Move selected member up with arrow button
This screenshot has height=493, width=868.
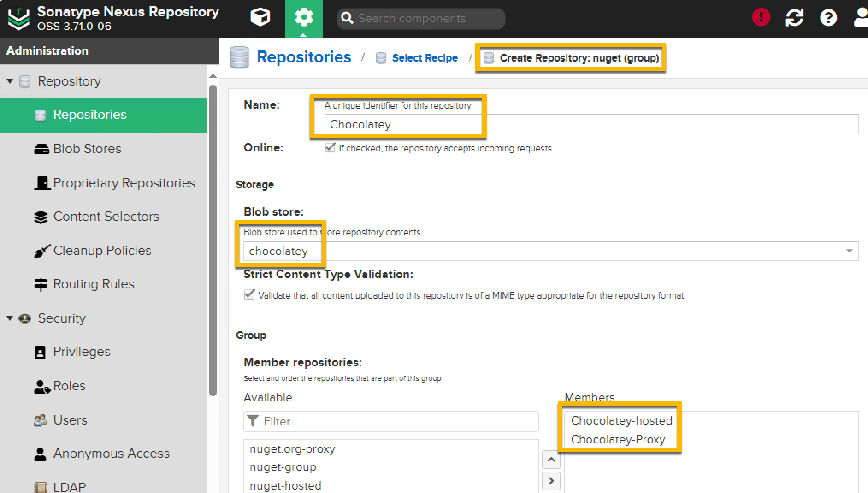click(x=551, y=460)
